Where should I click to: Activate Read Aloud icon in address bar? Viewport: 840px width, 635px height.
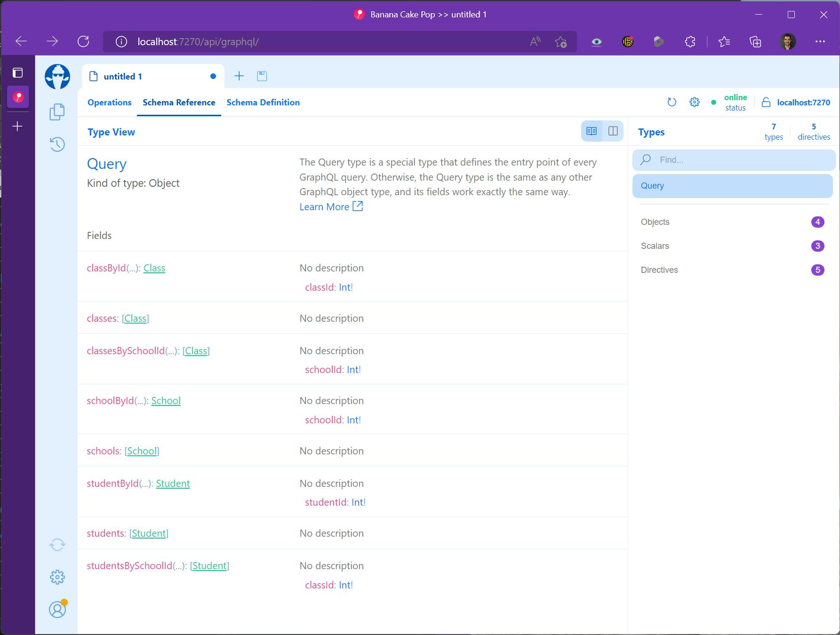click(x=535, y=42)
